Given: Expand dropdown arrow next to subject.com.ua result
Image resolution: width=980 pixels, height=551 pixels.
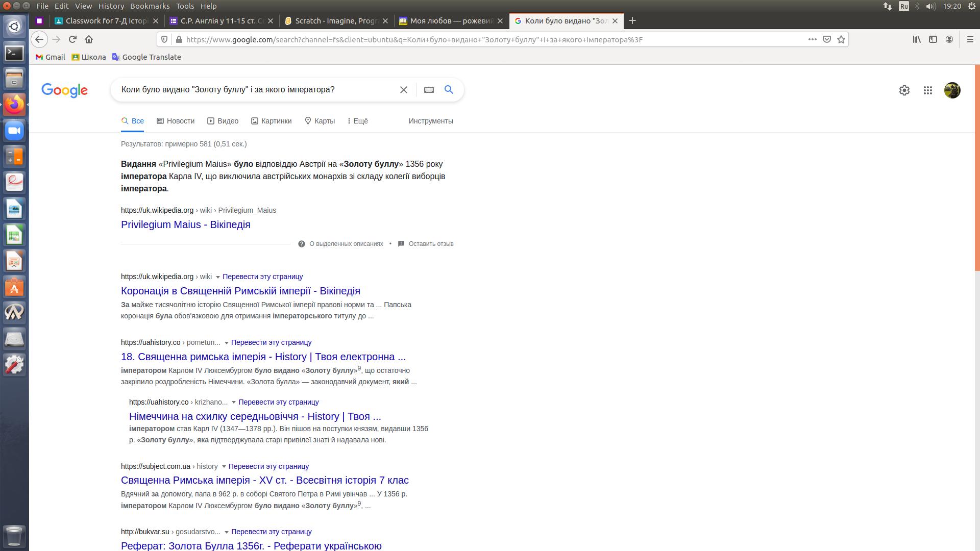Looking at the screenshot, I should tap(224, 467).
